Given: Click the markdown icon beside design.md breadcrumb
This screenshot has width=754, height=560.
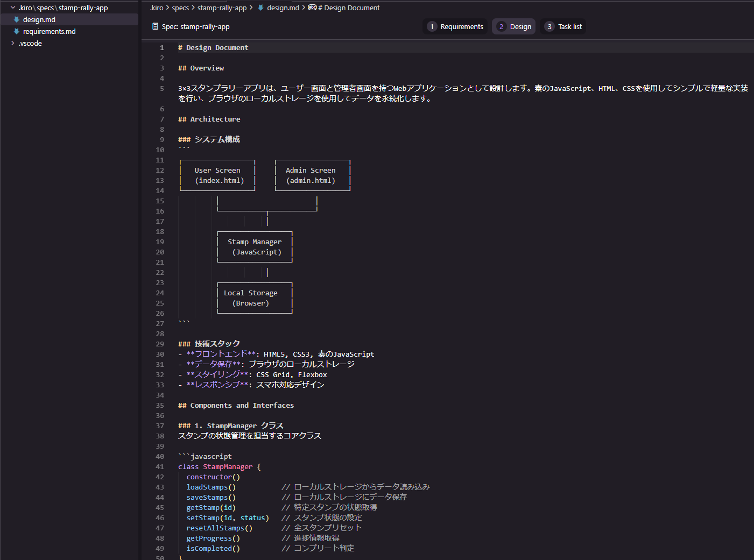Looking at the screenshot, I should [x=261, y=8].
